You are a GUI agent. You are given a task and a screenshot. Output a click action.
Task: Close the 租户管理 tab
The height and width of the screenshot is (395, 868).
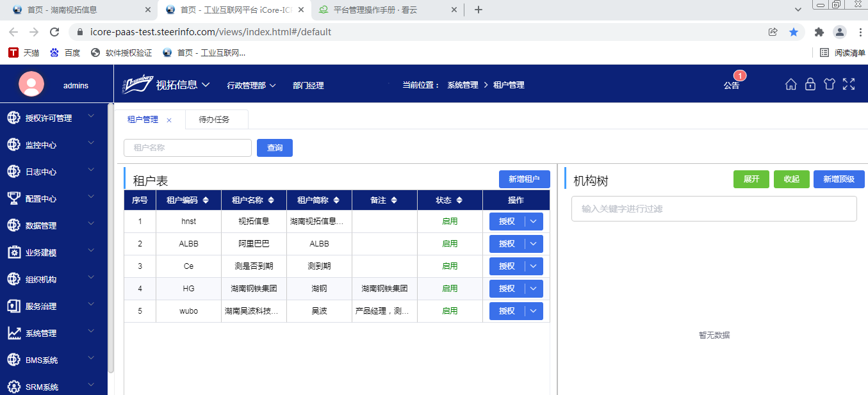[169, 120]
